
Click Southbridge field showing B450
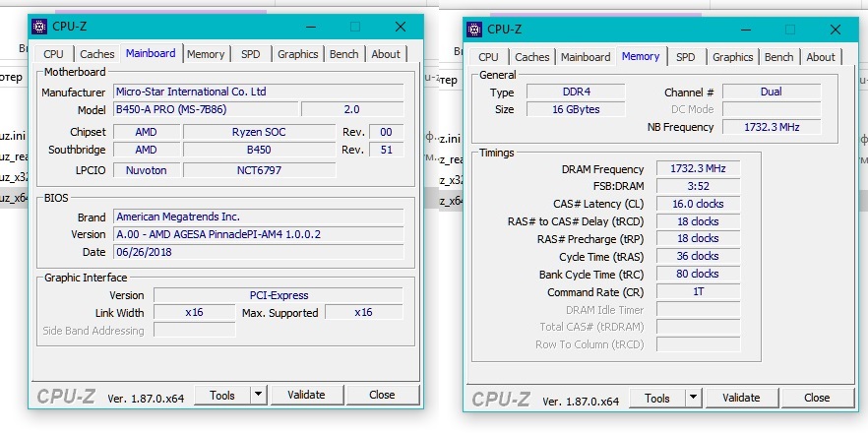(259, 150)
